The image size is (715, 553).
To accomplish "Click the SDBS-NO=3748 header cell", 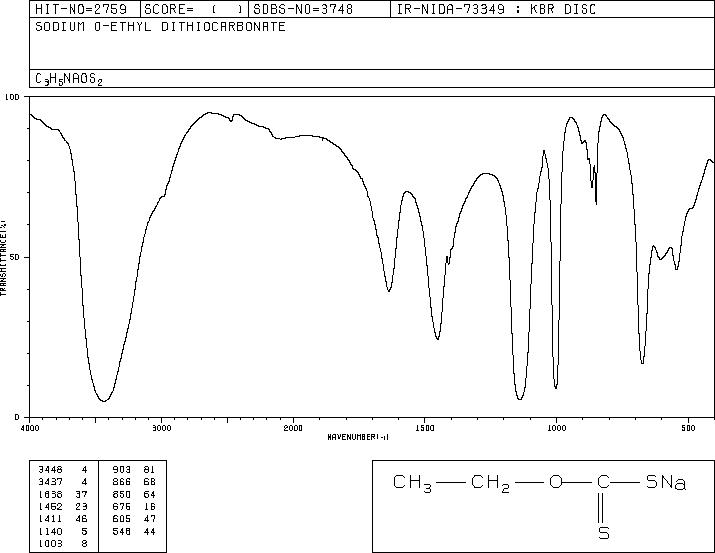I will [319, 9].
